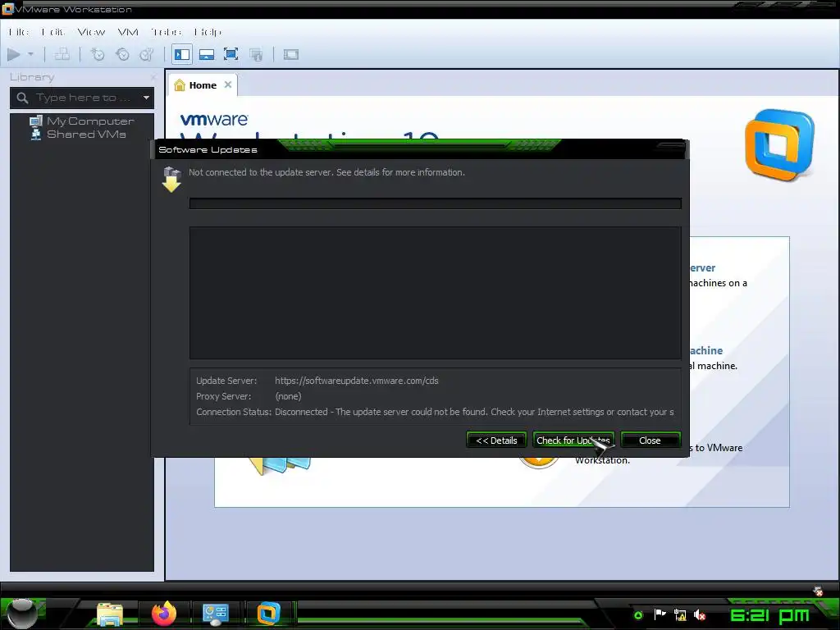840x630 pixels.
Task: Open the Snapshot Manager toolbar icon
Action: pos(147,54)
